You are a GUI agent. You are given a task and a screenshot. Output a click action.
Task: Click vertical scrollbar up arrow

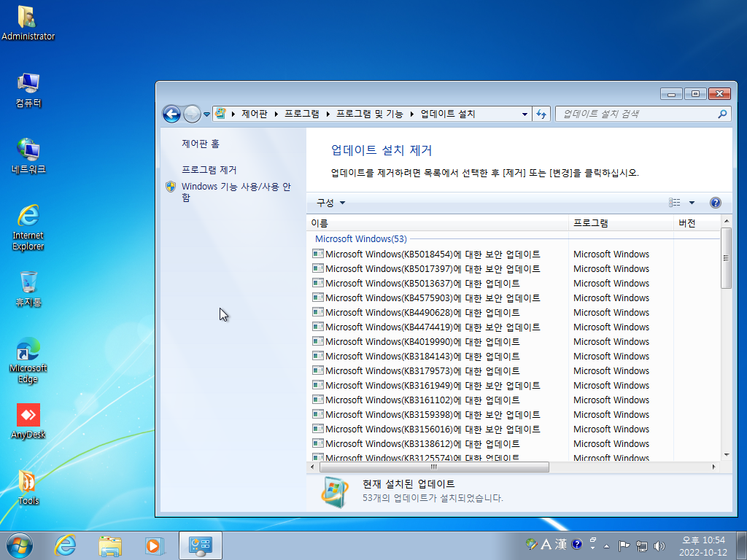(726, 221)
